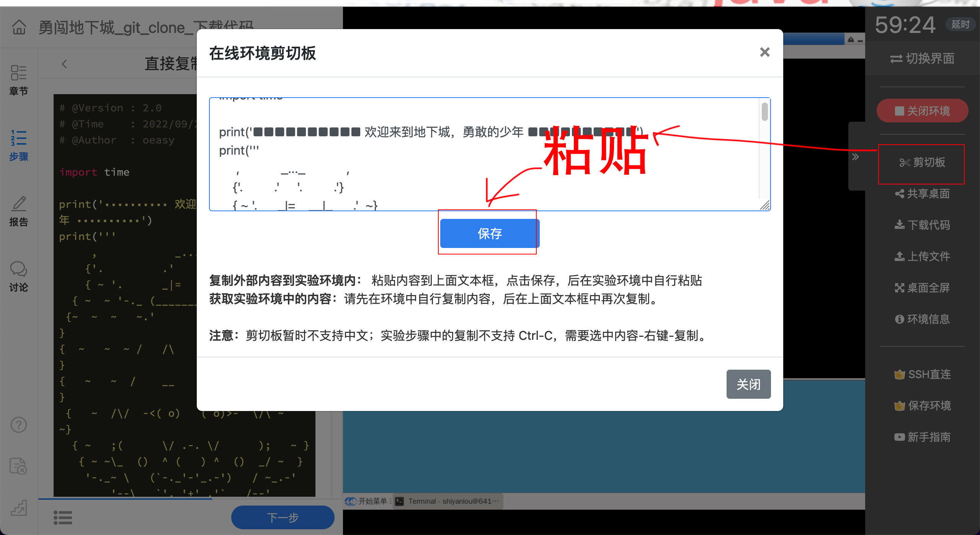The image size is (980, 535).
Task: Click the 在线环境剪切板 dialog title
Action: tap(263, 53)
